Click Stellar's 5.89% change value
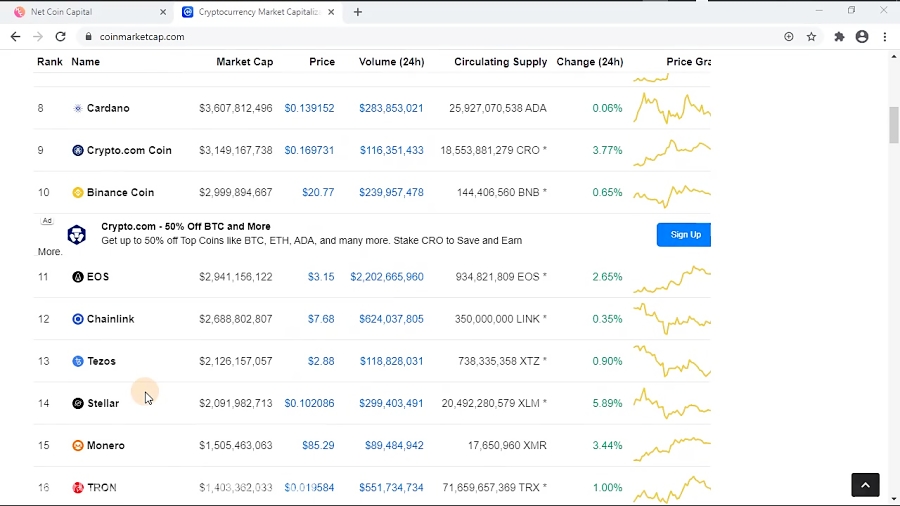The width and height of the screenshot is (900, 506). [x=607, y=403]
